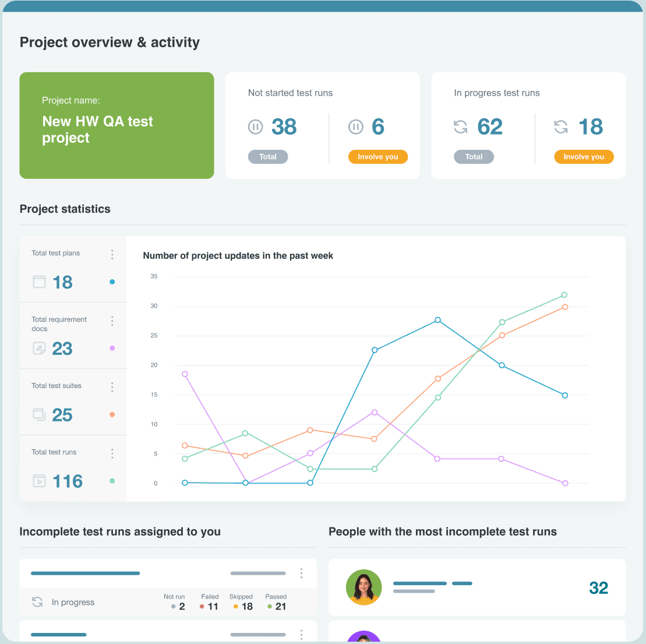Switch to the Total filter for in progress runs
The height and width of the screenshot is (644, 646).
(474, 156)
